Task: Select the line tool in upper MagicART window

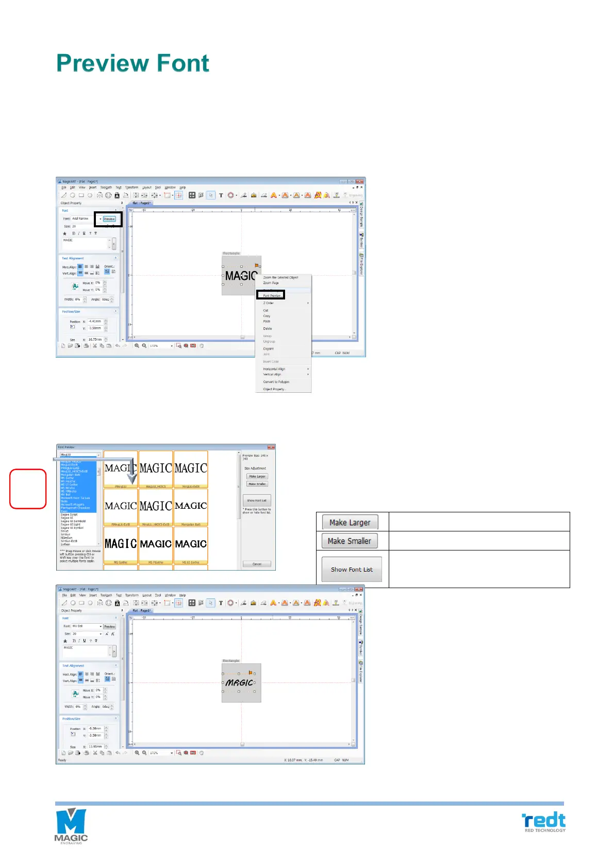Action: coord(64,195)
